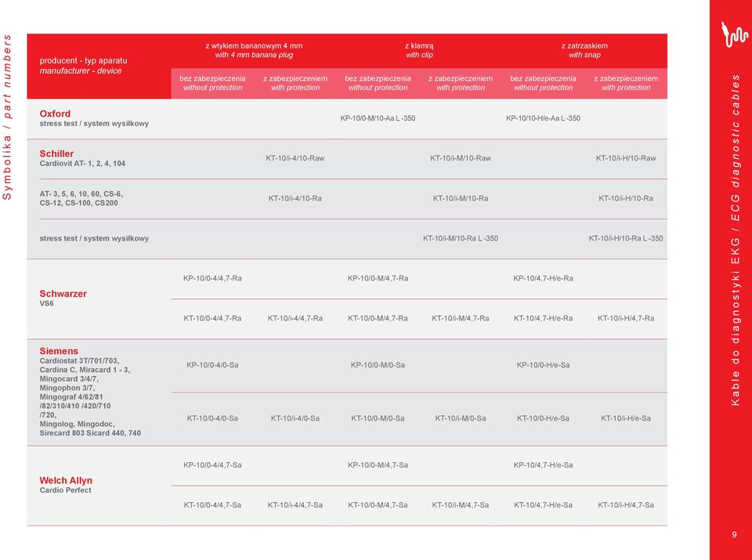
Task: Click part number KT-10/i-4/10-Ra
Action: (295, 198)
